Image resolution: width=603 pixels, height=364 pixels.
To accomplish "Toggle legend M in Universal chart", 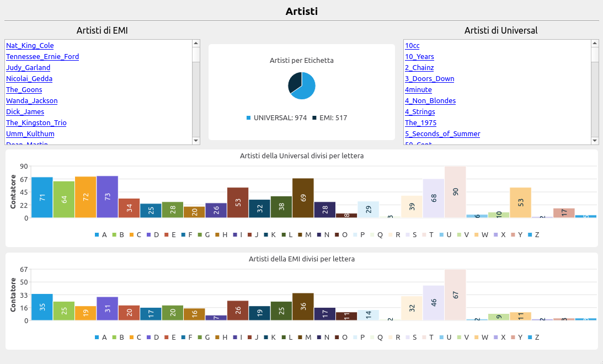I will (x=304, y=235).
